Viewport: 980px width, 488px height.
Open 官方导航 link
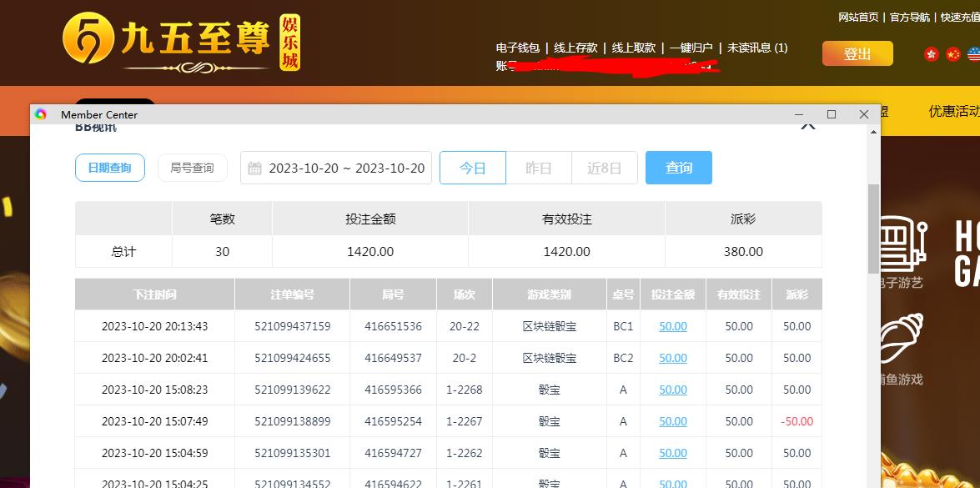[x=910, y=18]
